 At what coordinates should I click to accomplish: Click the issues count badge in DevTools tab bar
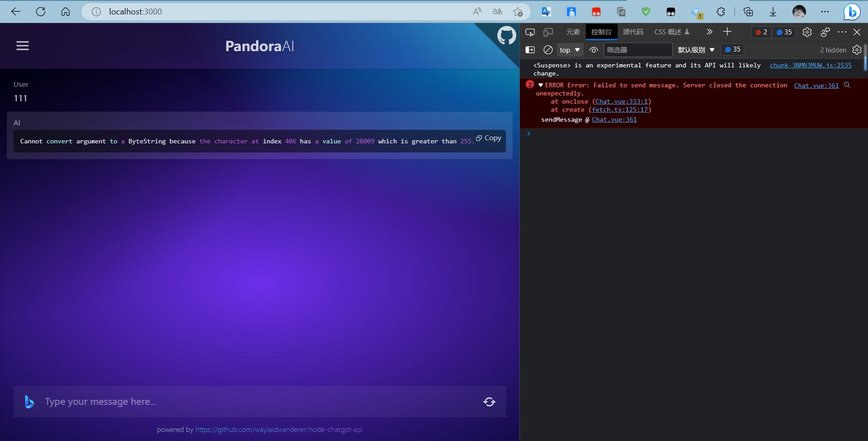point(784,32)
